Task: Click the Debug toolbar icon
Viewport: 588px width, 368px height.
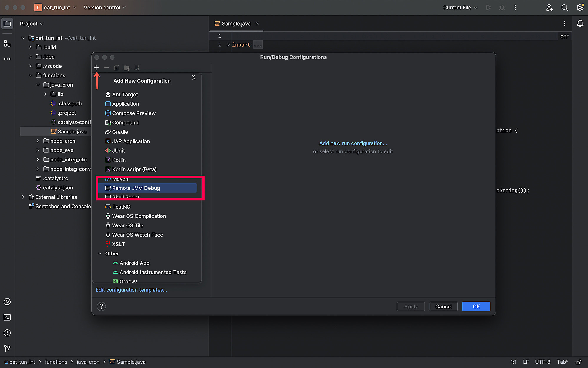Action: (x=502, y=8)
